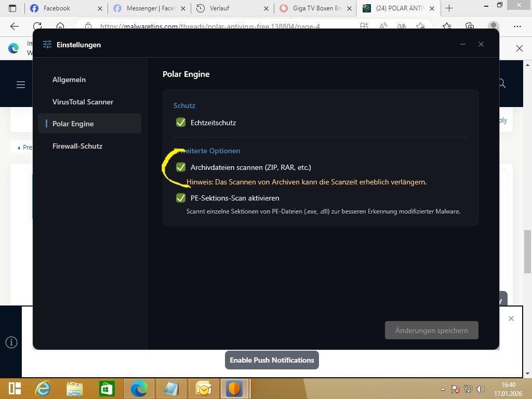
Task: Open VirusTotal Scanner settings section
Action: (x=83, y=102)
